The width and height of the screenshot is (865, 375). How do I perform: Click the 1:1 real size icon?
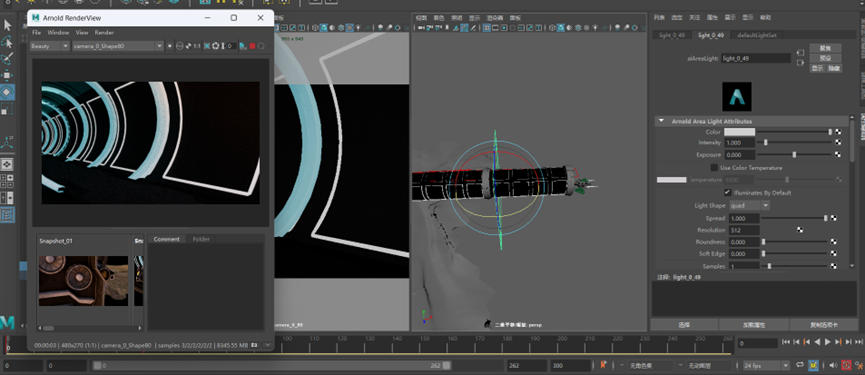click(197, 46)
